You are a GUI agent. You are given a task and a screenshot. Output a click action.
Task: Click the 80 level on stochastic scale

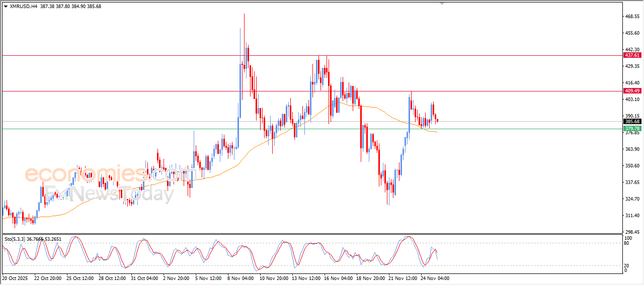[x=627, y=243]
